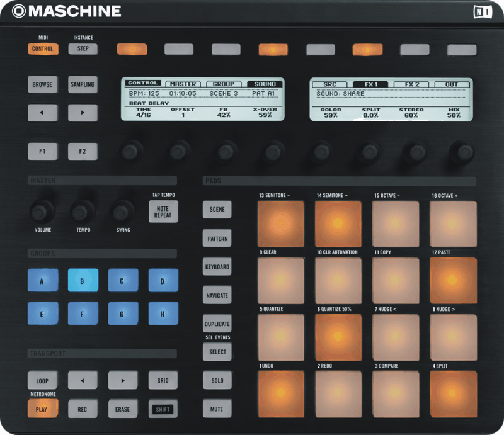The height and width of the screenshot is (435, 504).
Task: Enable SOLO mode
Action: pos(217,381)
